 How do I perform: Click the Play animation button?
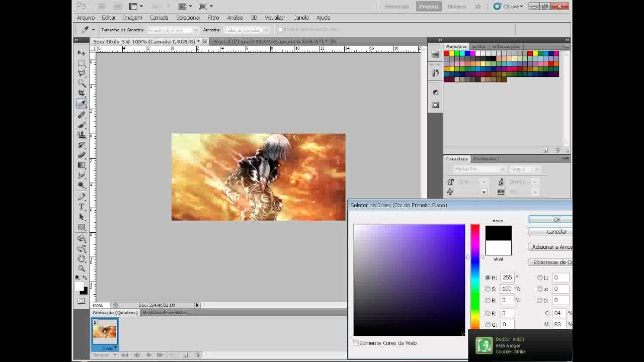pos(149,355)
